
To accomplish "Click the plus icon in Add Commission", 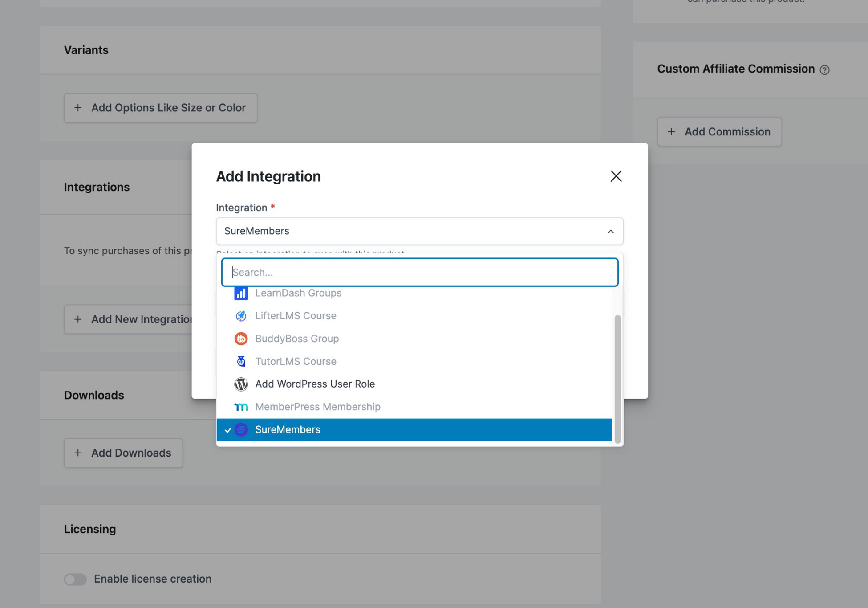I will tap(671, 132).
